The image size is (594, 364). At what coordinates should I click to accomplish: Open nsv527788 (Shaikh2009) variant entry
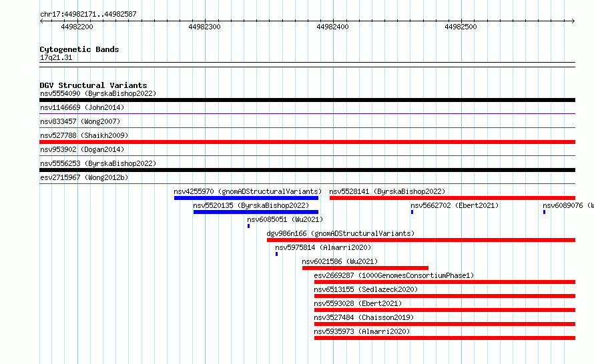point(84,135)
